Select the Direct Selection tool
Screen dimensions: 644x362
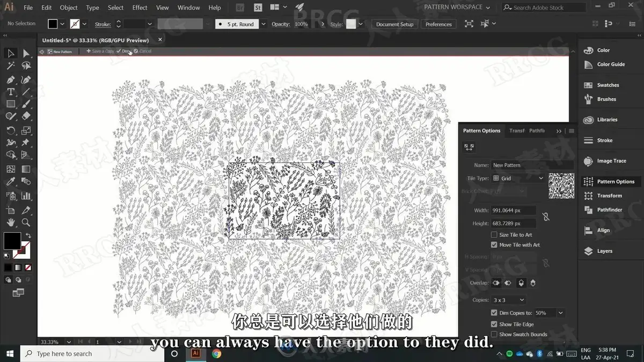(26, 53)
